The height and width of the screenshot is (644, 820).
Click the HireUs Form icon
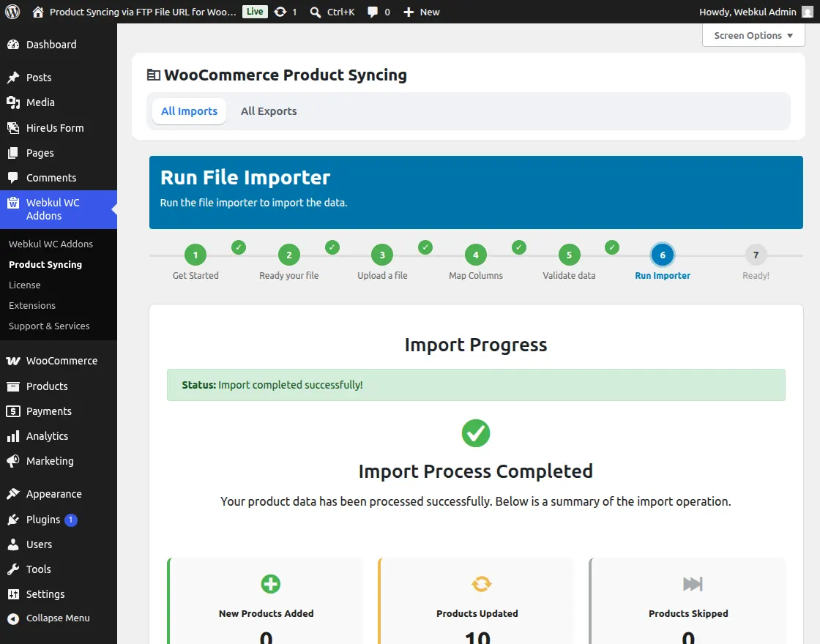(13, 127)
